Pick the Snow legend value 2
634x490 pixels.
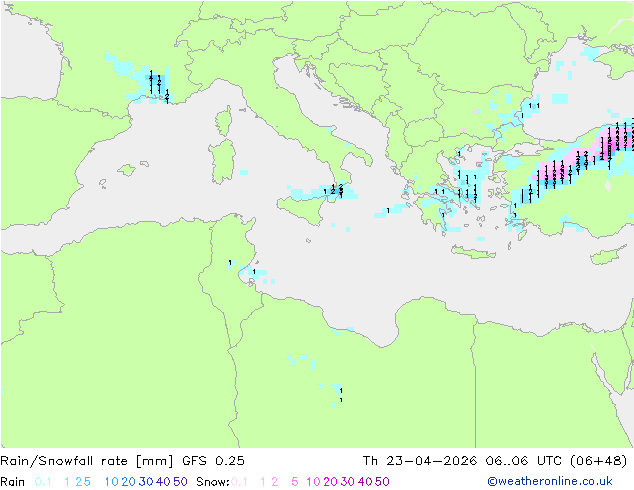point(275,482)
